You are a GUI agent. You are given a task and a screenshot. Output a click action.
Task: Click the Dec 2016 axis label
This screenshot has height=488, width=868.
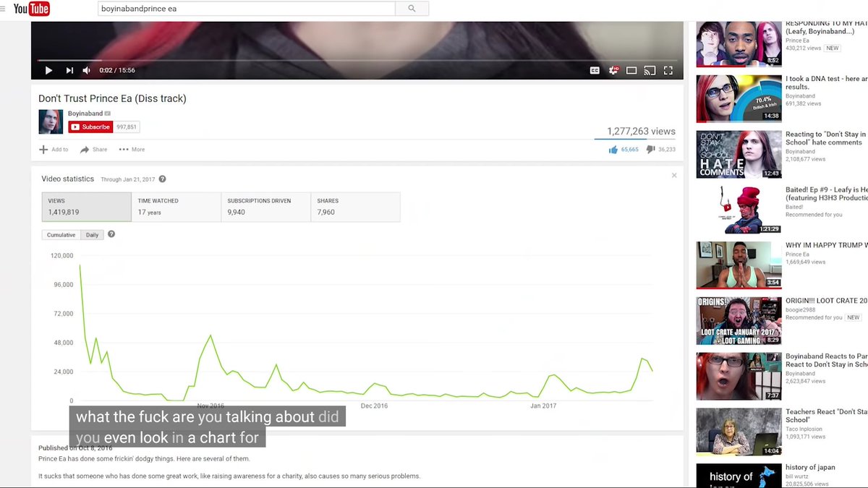tap(374, 406)
